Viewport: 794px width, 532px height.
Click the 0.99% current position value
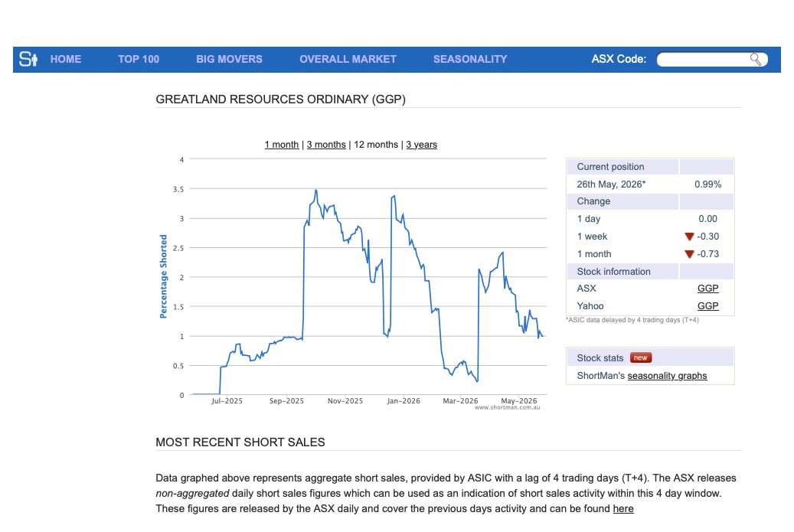pos(708,184)
